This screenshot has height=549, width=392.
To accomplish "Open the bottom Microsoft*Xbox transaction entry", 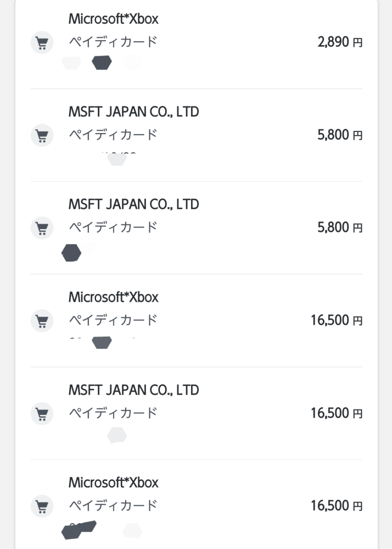I will point(113,483).
